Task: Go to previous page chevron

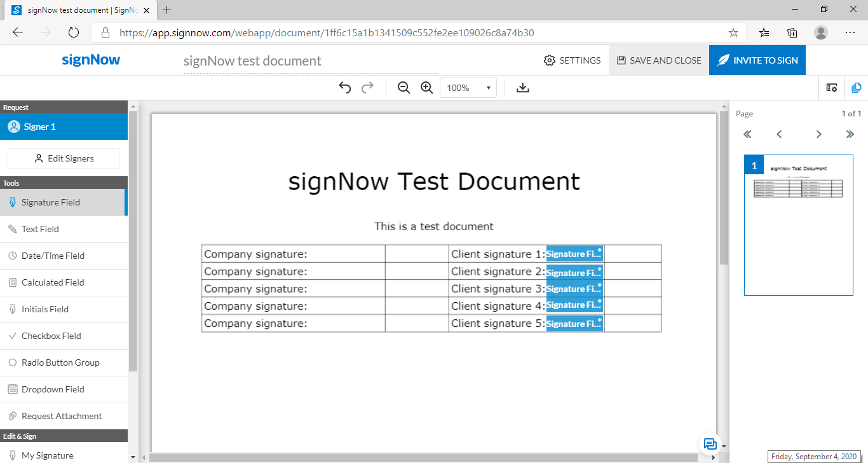Action: [x=779, y=134]
